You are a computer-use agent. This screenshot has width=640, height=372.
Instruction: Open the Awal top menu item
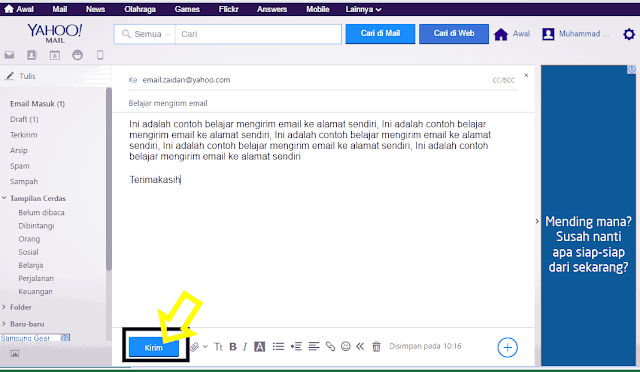pyautogui.click(x=19, y=9)
